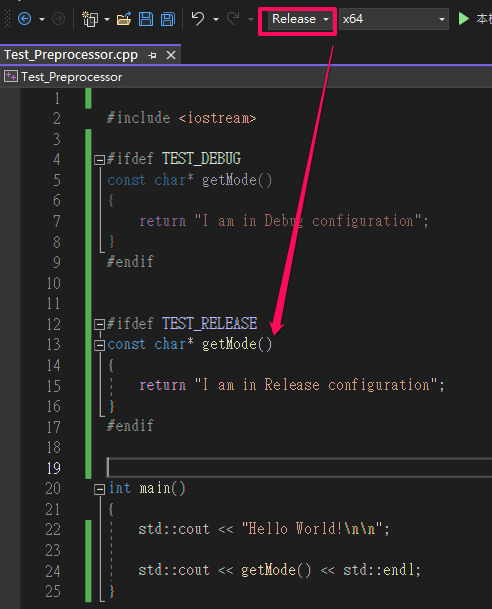Start debugging with green play button
The image size is (492, 609).
[463, 19]
